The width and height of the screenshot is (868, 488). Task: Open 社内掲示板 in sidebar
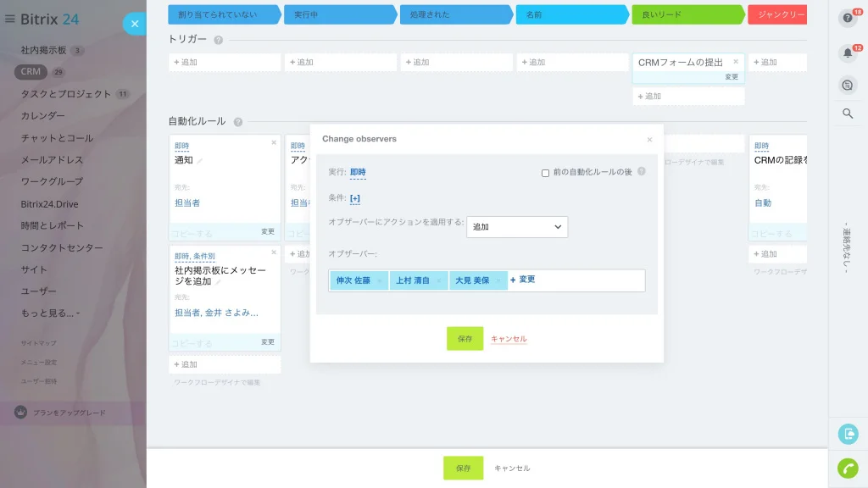click(43, 50)
